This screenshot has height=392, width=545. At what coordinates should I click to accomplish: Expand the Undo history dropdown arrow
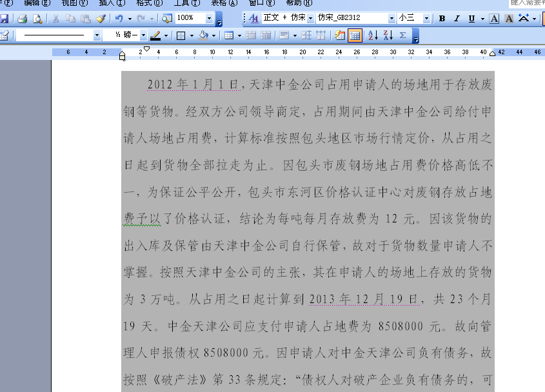coord(130,19)
